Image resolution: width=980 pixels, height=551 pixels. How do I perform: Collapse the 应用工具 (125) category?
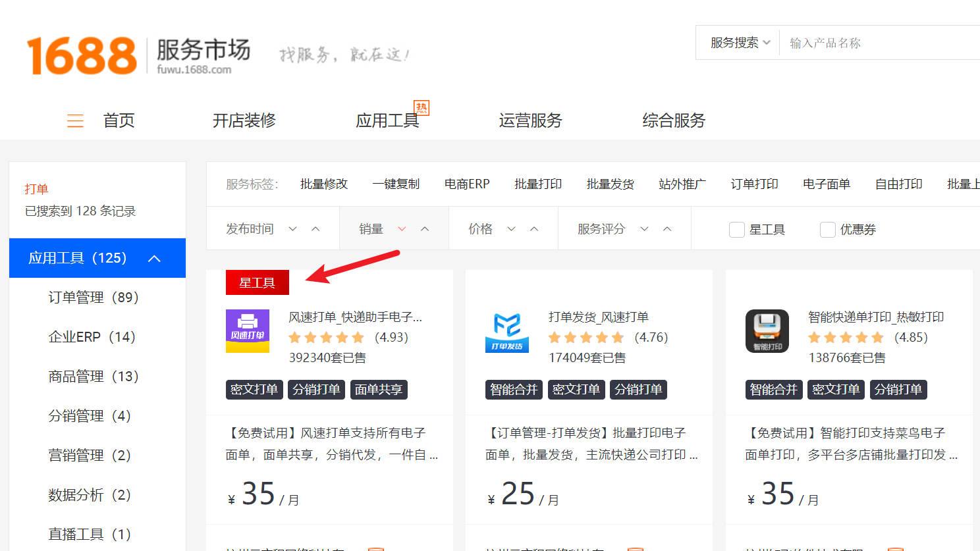[97, 258]
